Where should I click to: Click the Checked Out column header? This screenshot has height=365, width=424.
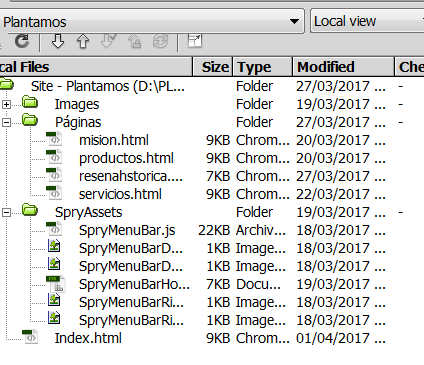point(410,67)
